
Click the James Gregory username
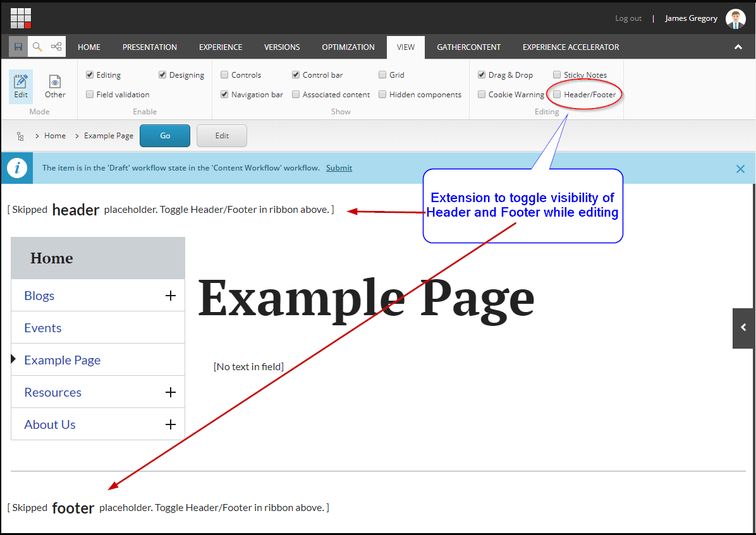[691, 18]
